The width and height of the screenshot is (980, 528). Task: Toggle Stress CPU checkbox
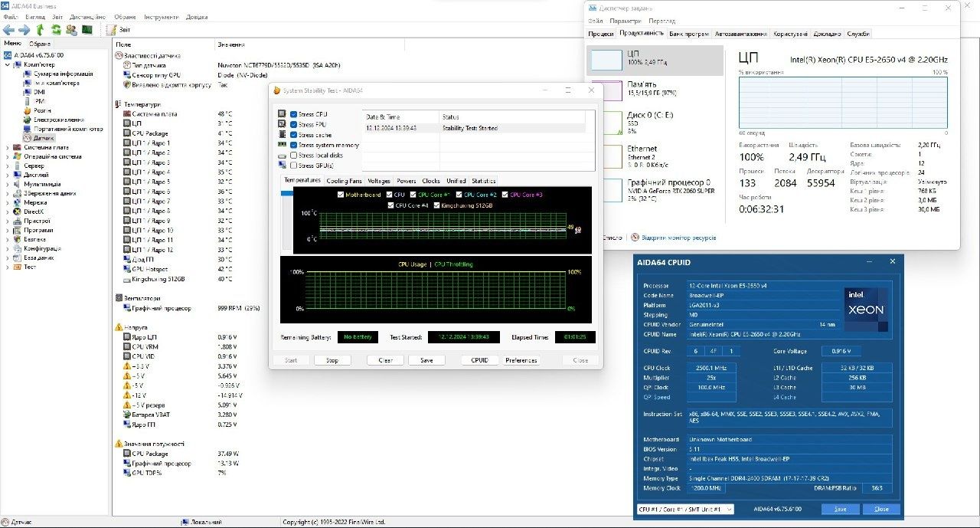coord(294,114)
